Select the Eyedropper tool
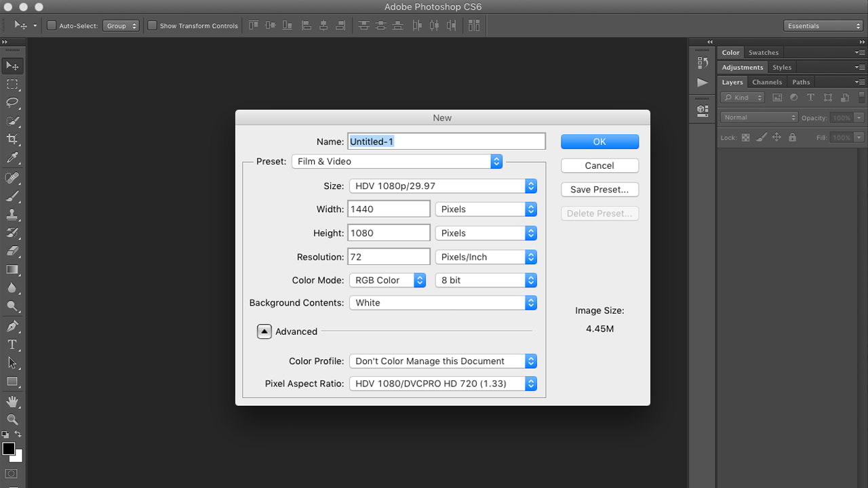The image size is (868, 488). 12,158
